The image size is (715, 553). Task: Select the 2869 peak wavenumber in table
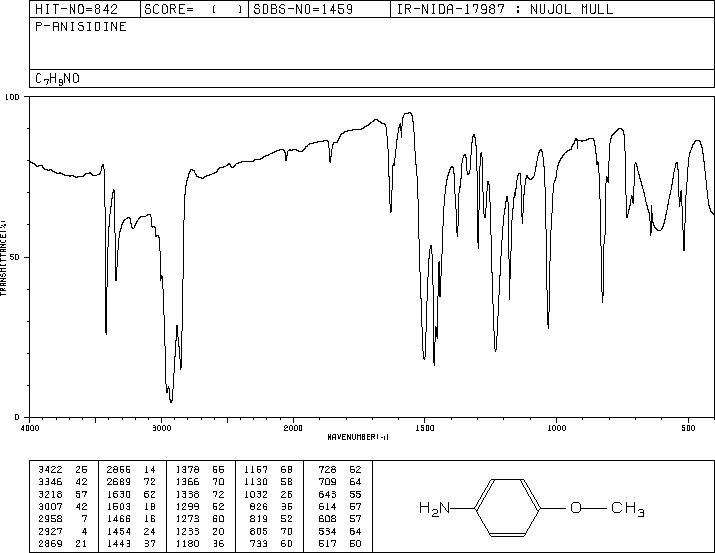(50, 544)
